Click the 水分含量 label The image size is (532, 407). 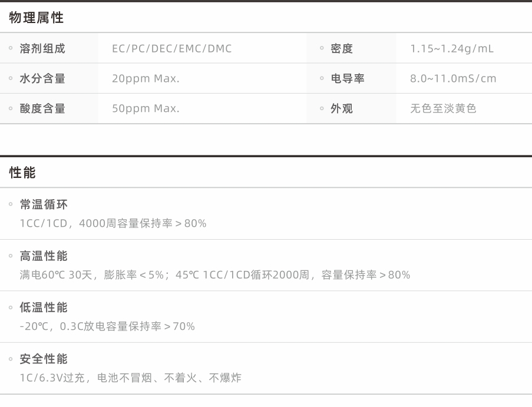coord(42,79)
